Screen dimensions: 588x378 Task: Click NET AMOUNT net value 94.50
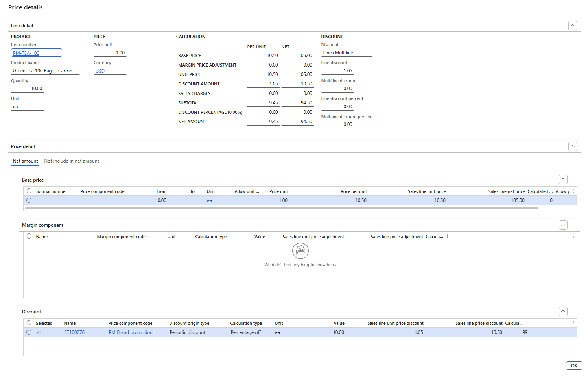point(298,122)
